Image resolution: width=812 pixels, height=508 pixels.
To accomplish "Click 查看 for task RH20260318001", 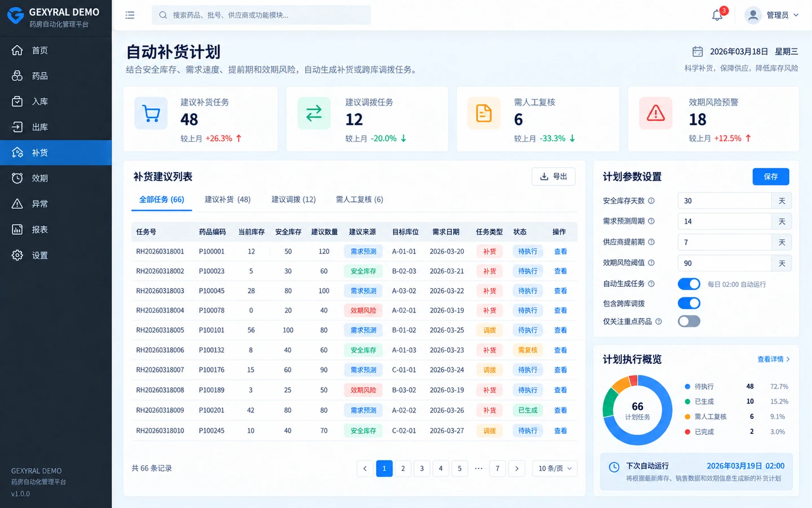I will tap(561, 252).
